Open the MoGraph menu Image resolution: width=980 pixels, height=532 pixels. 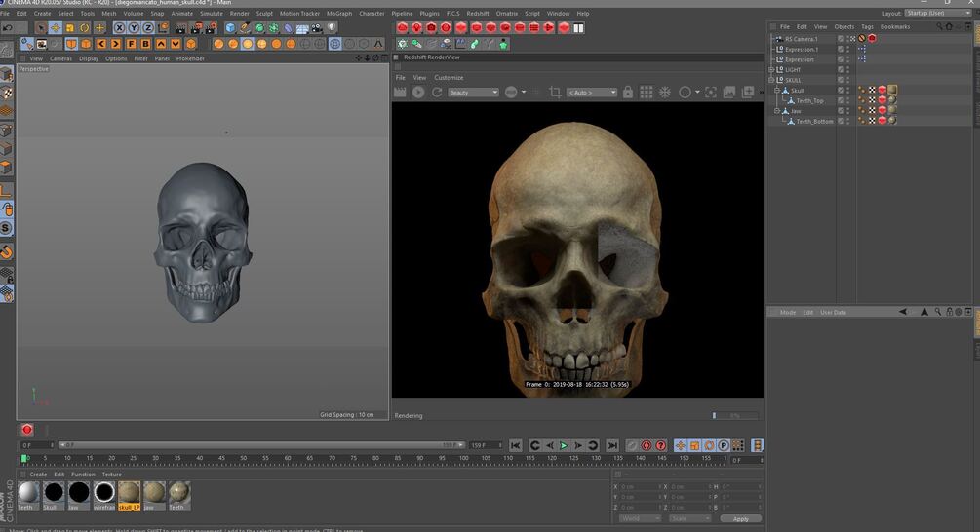(339, 14)
